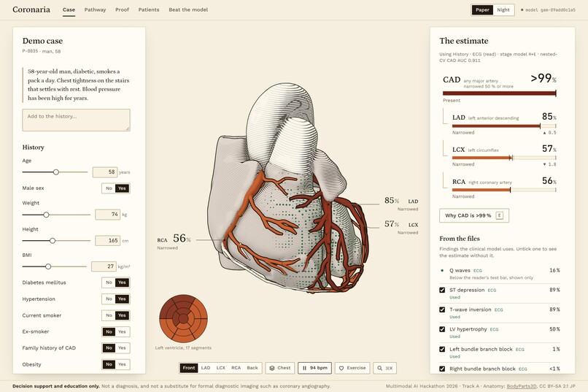Pause the 94 bpm heartbeat animation

click(x=315, y=368)
